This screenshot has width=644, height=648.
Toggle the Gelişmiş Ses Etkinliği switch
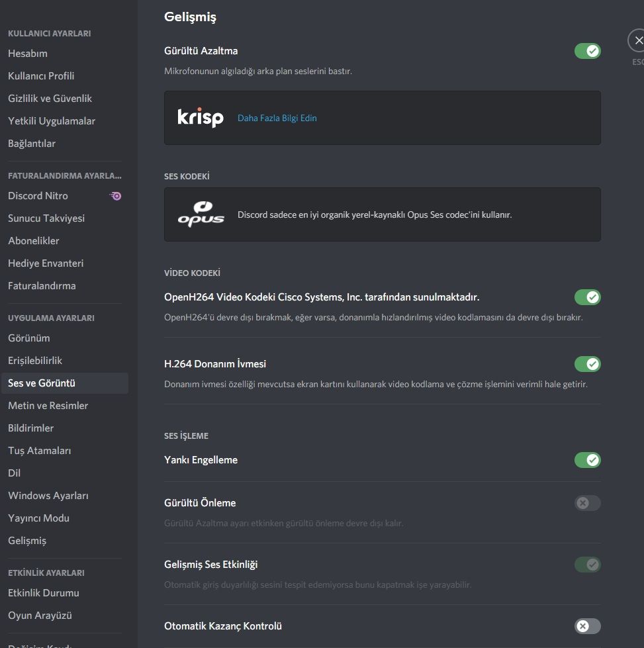tap(587, 565)
